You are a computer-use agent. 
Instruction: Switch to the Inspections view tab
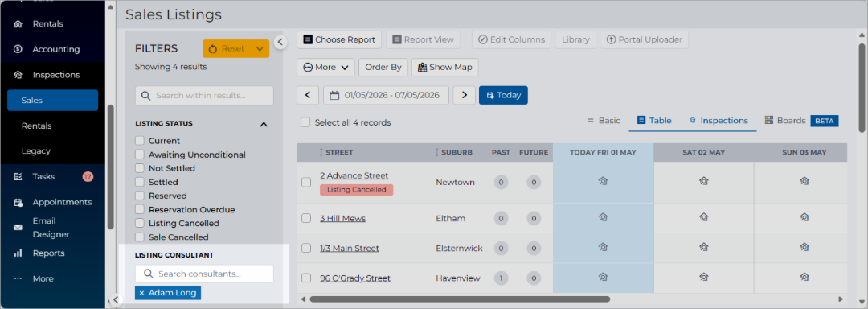tap(719, 120)
